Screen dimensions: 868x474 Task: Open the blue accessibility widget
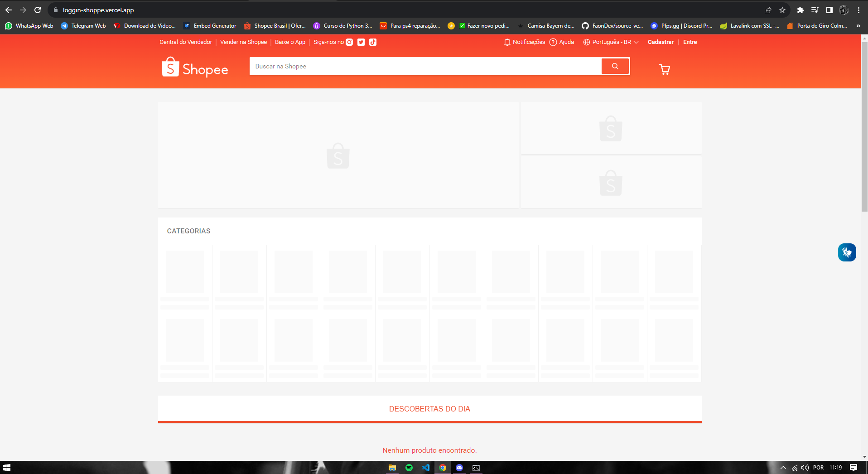846,252
